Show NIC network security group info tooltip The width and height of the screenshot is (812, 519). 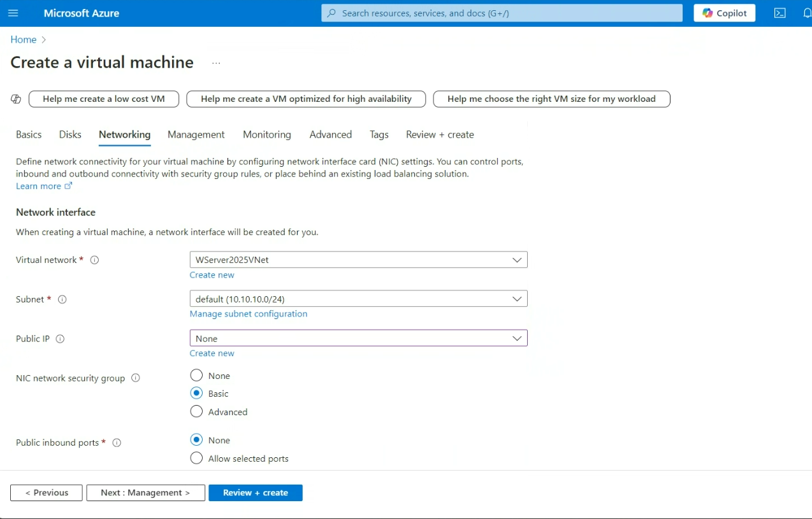coord(135,378)
